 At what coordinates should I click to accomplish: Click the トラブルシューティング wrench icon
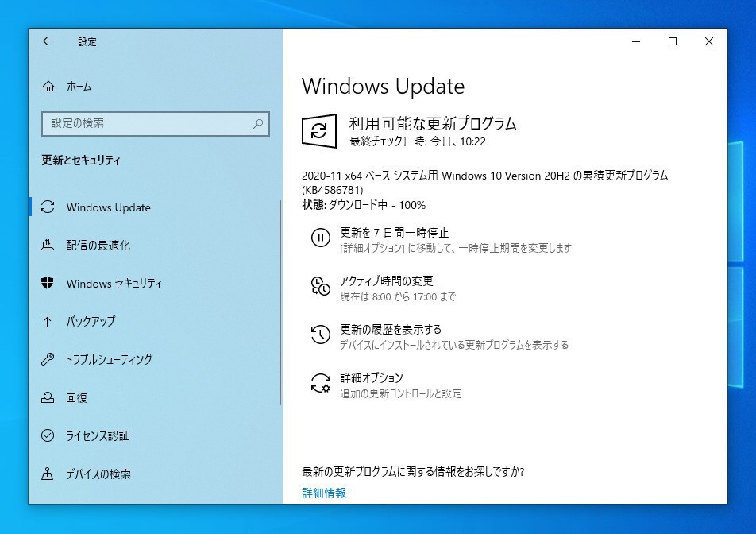click(x=48, y=359)
